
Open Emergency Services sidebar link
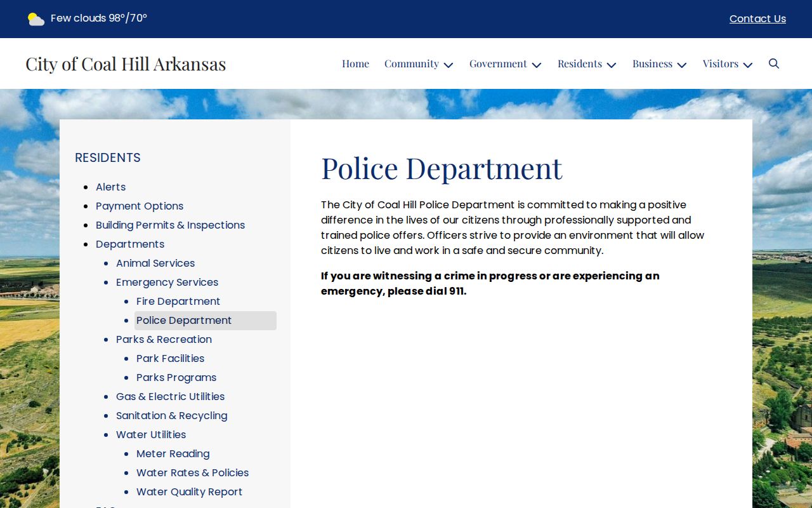click(x=167, y=282)
